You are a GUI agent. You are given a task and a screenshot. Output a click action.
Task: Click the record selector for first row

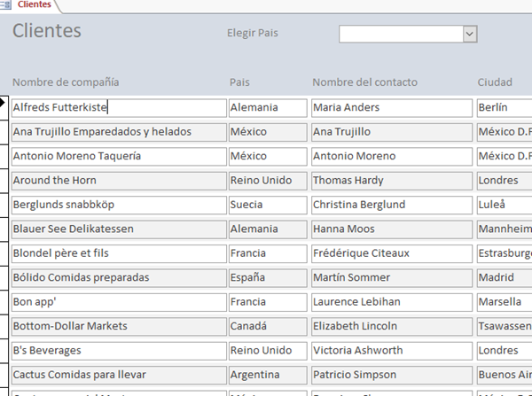coord(4,108)
